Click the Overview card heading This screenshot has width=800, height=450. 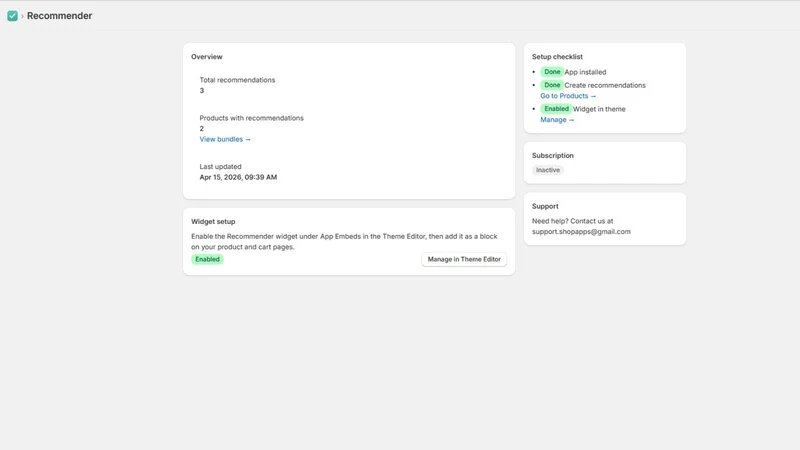207,57
